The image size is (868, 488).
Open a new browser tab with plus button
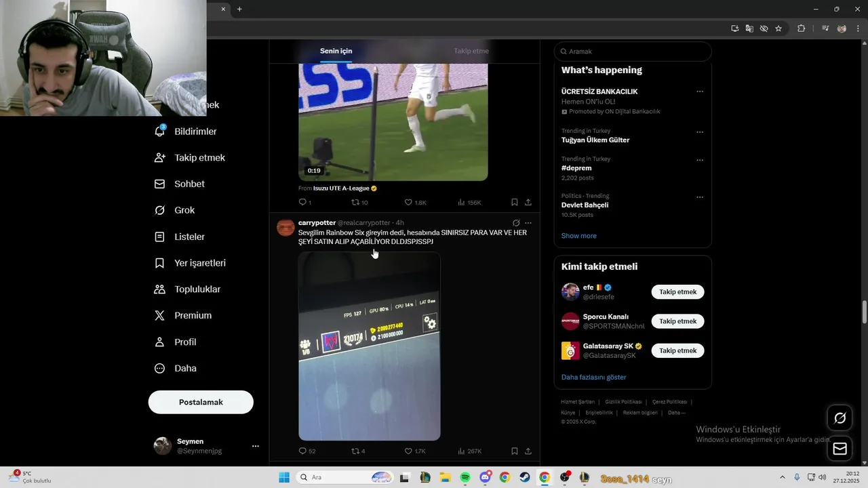[239, 9]
